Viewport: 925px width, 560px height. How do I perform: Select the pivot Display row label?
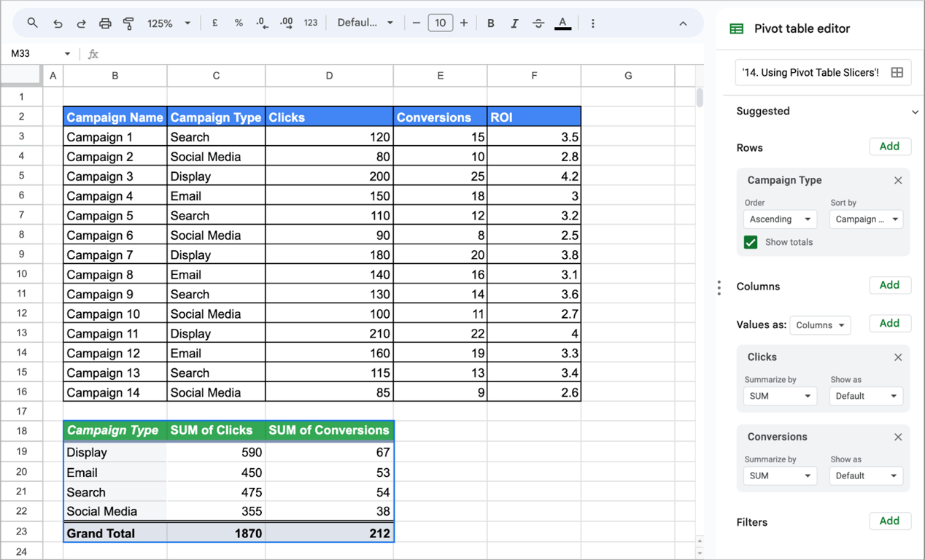(115, 452)
